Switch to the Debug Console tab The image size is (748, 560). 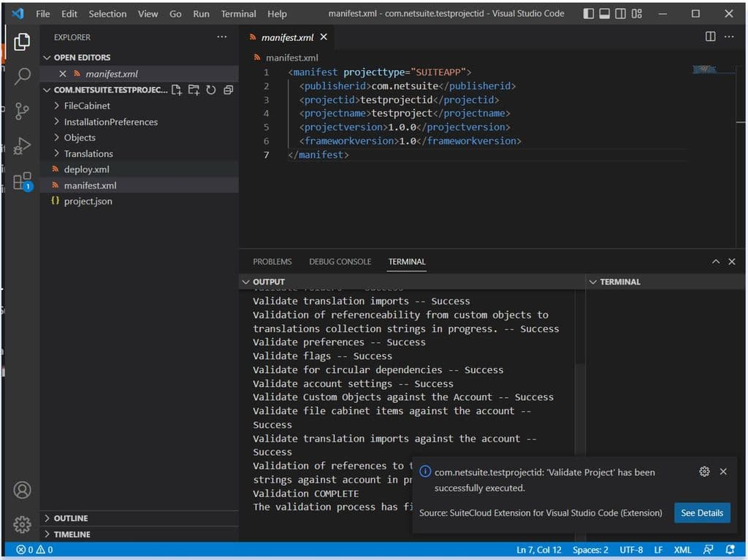pyautogui.click(x=340, y=261)
